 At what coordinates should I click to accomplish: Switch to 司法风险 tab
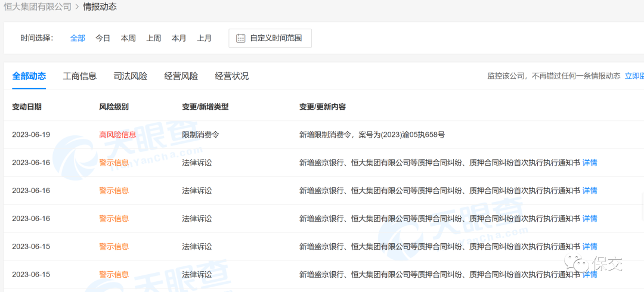coord(130,76)
